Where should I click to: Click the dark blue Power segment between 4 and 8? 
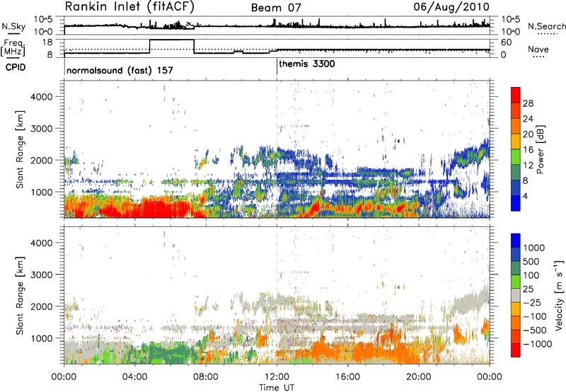tap(516, 188)
